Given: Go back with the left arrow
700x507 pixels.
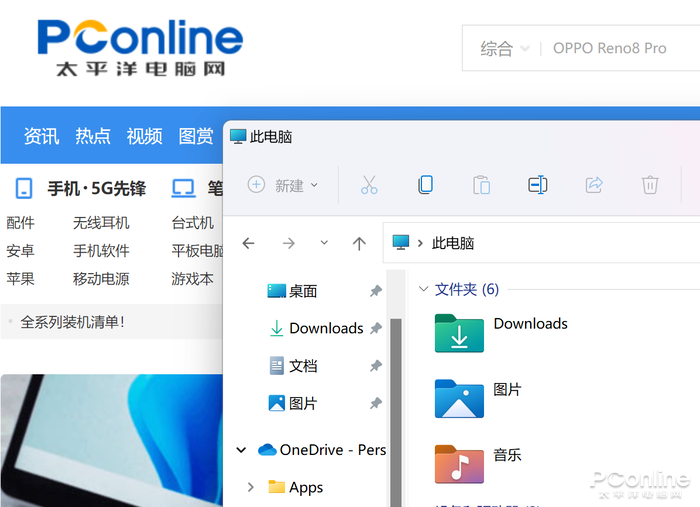Looking at the screenshot, I should [x=249, y=243].
